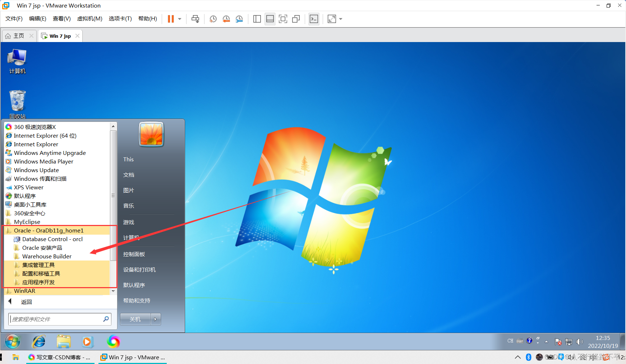Open the shutdown options arrow
This screenshot has width=626, height=364.
pos(156,319)
